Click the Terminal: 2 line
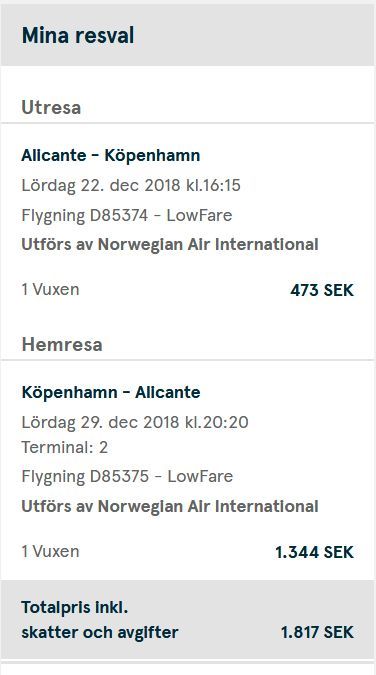 point(65,447)
